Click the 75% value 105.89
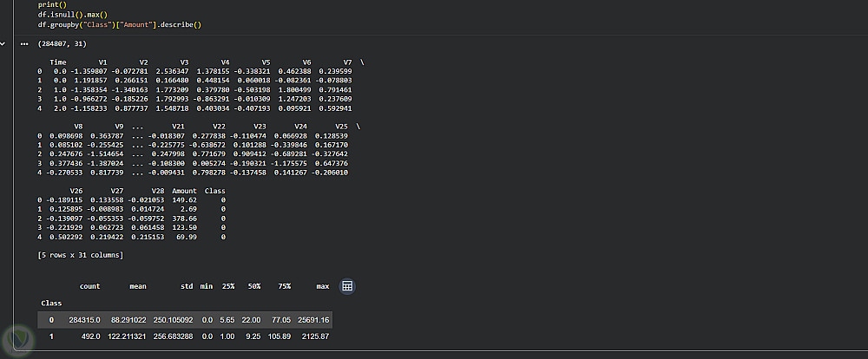The height and width of the screenshot is (359, 868). click(x=279, y=336)
